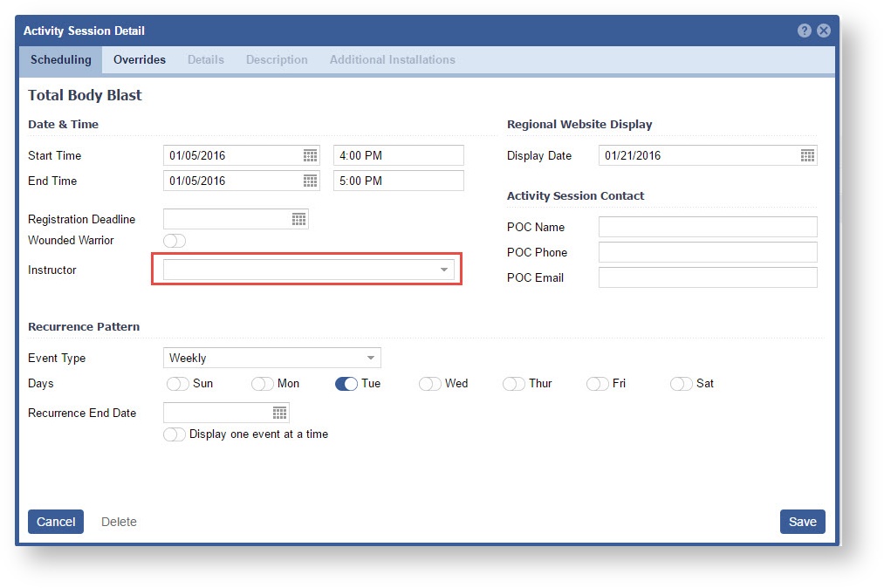Click the help question mark icon
The width and height of the screenshot is (884, 588).
(x=805, y=31)
